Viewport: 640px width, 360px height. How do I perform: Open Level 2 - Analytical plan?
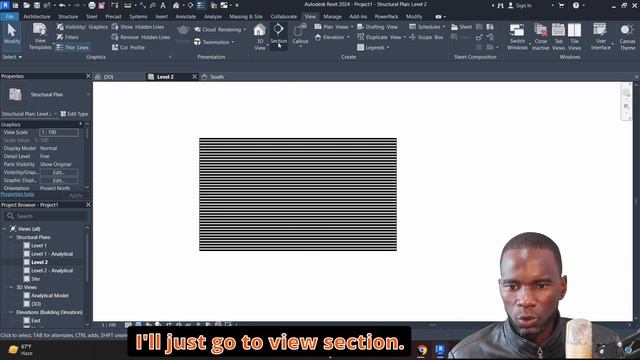point(52,271)
